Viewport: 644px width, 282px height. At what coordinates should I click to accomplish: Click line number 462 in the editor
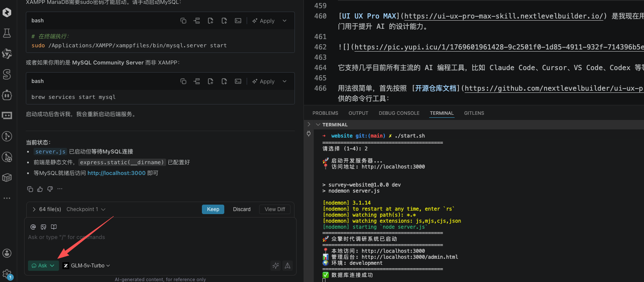pyautogui.click(x=320, y=47)
